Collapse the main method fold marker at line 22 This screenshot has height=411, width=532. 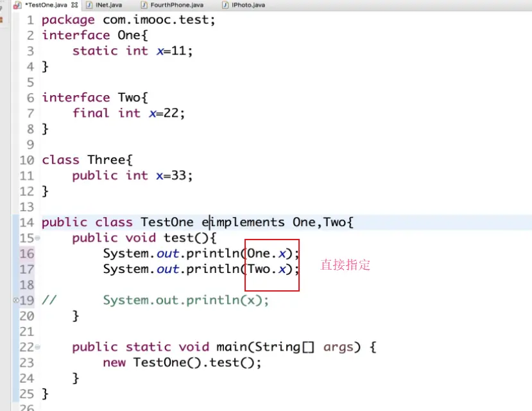(38, 347)
